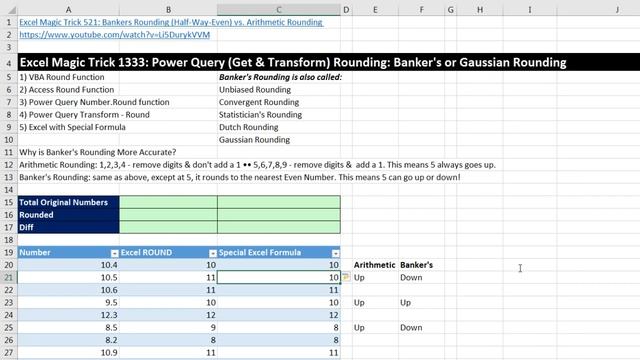Click the Excel Magic Trick 1333 title cell
Image resolution: width=640 pixels, height=360 pixels.
click(x=293, y=62)
